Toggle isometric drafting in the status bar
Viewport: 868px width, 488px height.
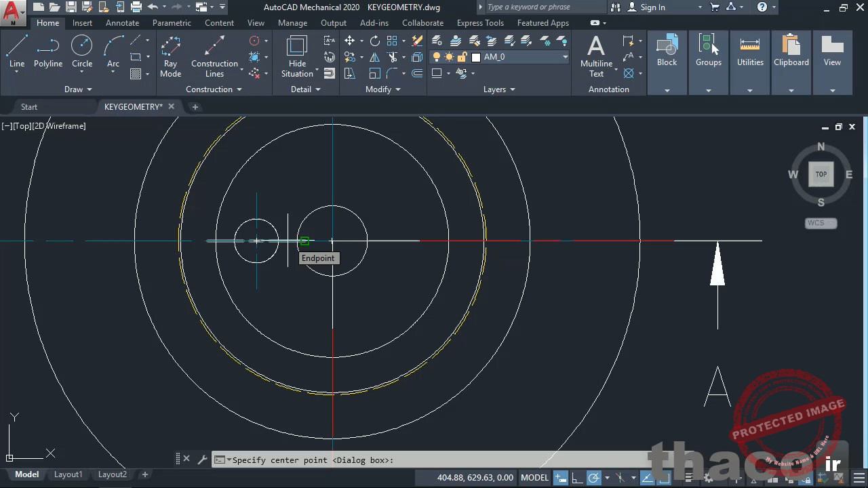pos(620,478)
